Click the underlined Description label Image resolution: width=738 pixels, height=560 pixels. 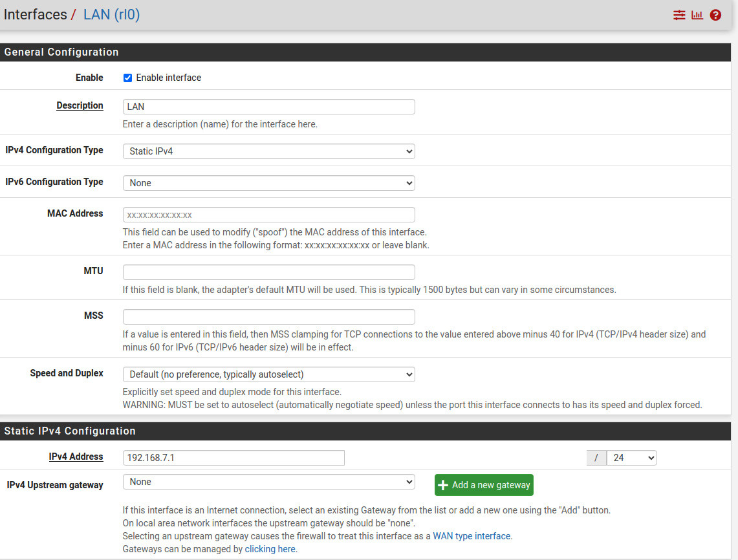pos(80,105)
